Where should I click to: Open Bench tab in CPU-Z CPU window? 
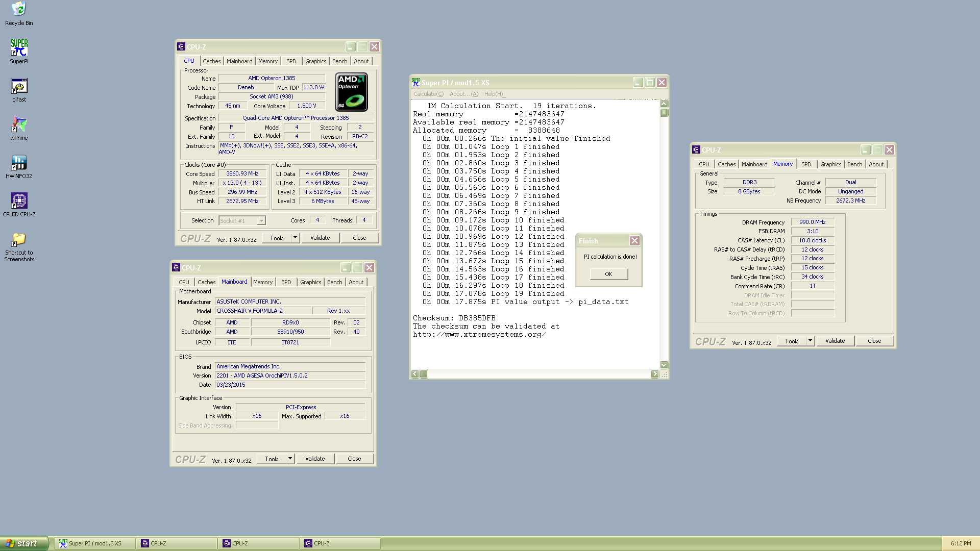tap(339, 61)
